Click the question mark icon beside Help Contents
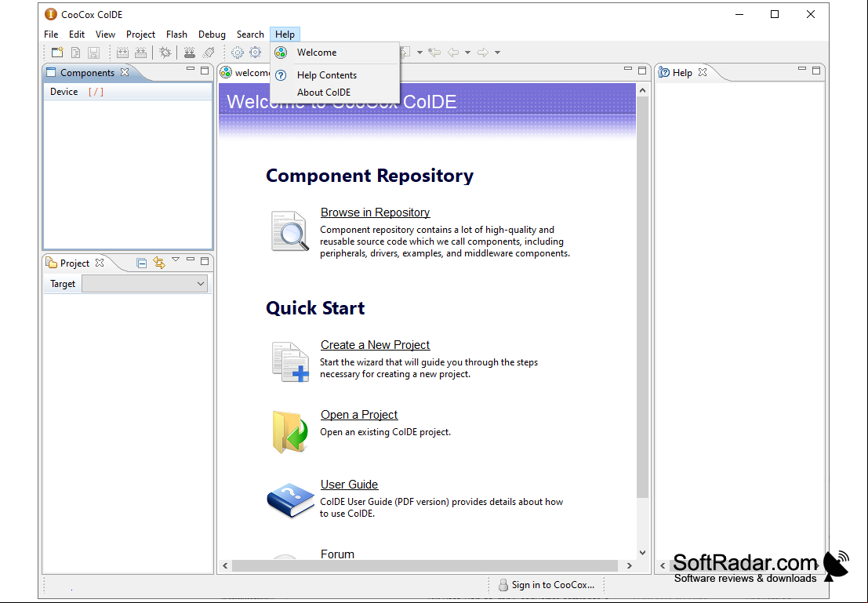 click(281, 75)
